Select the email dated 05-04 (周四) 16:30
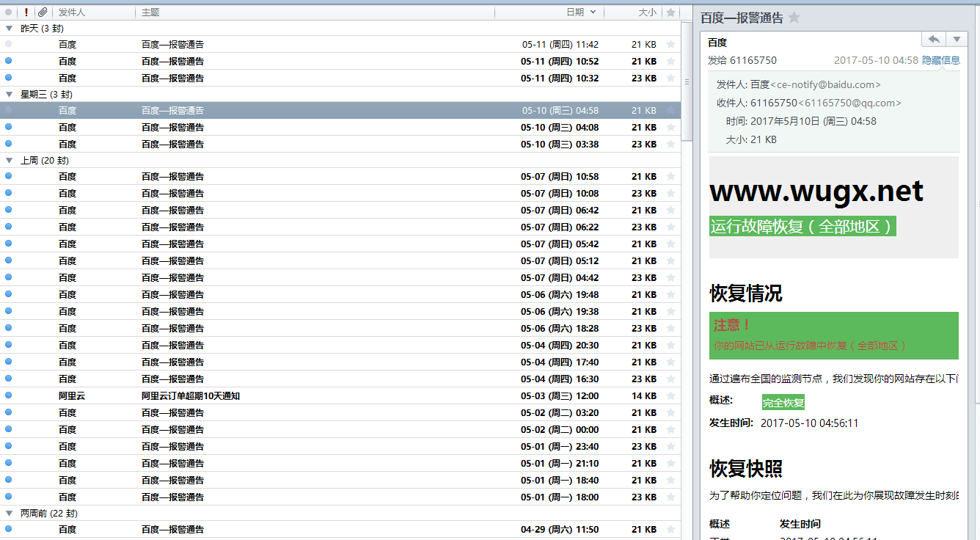Screen dimensions: 980x540 [340, 379]
